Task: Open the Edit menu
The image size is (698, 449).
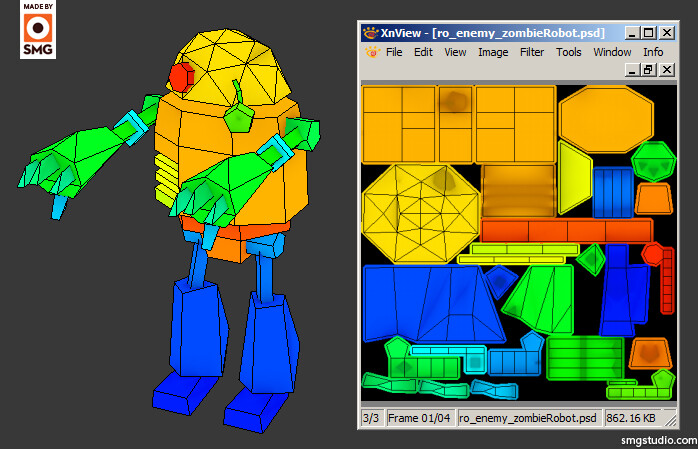Action: pos(423,52)
